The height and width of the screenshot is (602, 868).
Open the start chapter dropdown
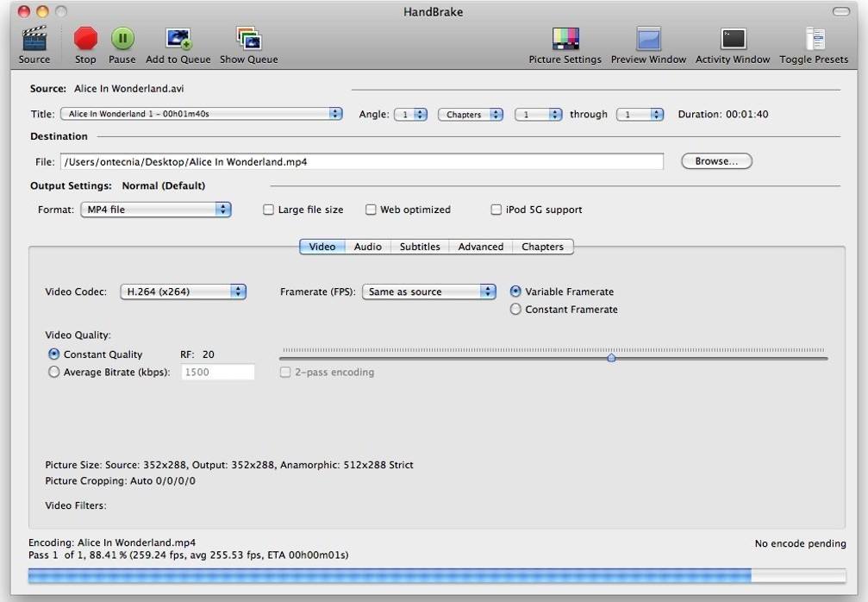538,114
